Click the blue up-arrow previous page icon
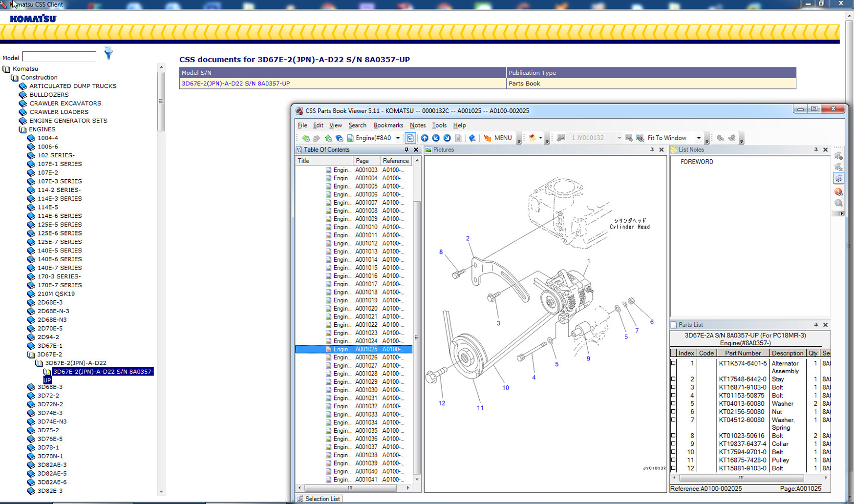Image resolution: width=854 pixels, height=504 pixels. coord(424,138)
